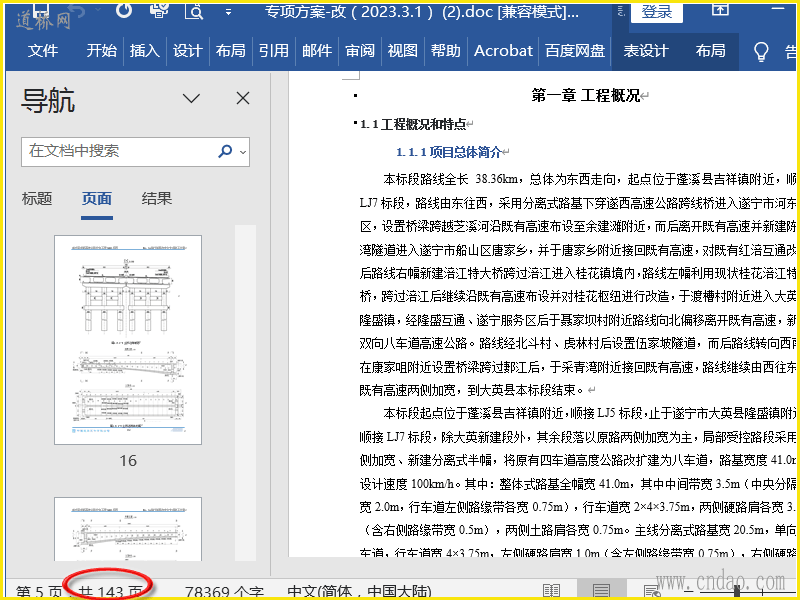
Task: Select the partially visible page 17 thumbnail
Action: point(128,529)
